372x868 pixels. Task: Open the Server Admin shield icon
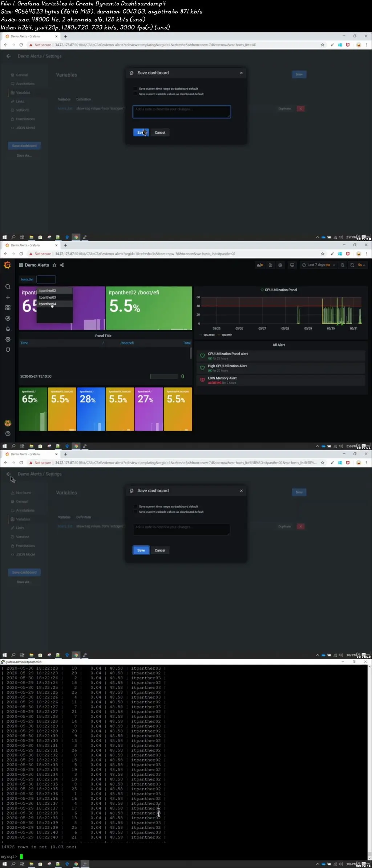8,350
